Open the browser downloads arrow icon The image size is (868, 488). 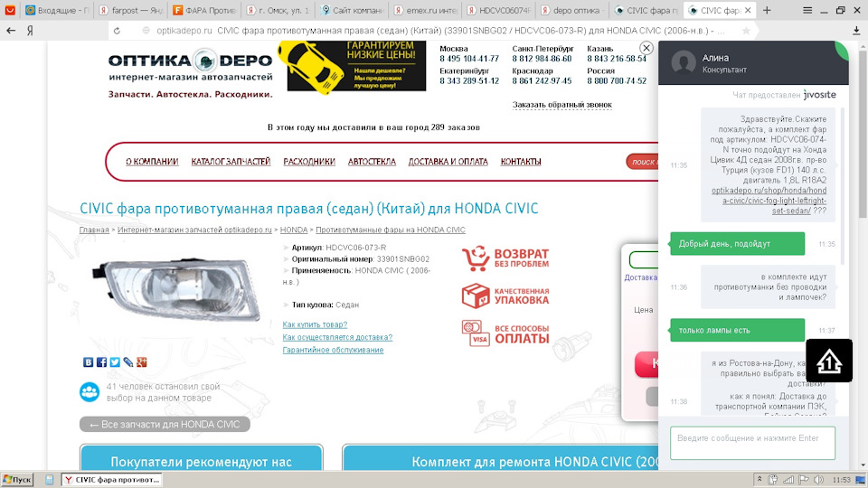pyautogui.click(x=856, y=31)
